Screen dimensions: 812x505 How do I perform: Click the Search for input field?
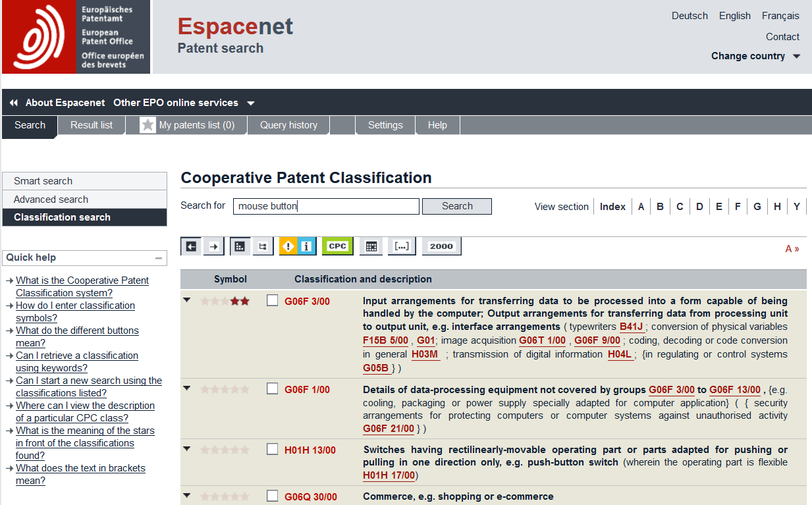326,206
